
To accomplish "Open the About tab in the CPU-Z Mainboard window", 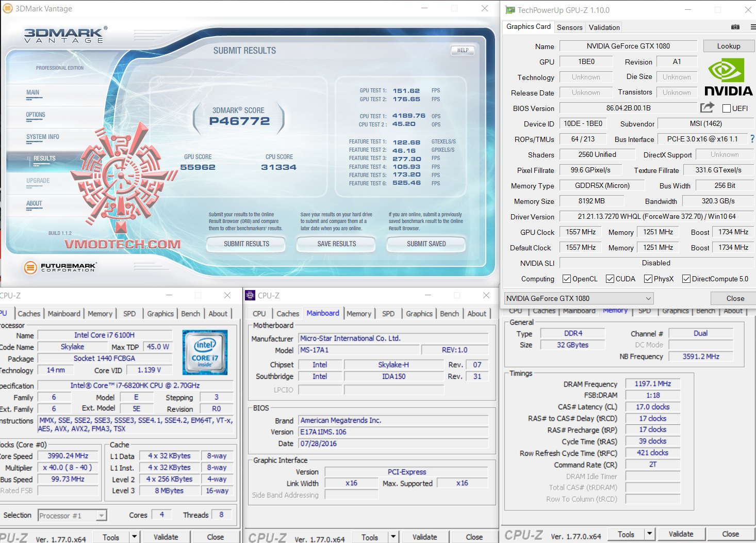I will click(x=476, y=313).
